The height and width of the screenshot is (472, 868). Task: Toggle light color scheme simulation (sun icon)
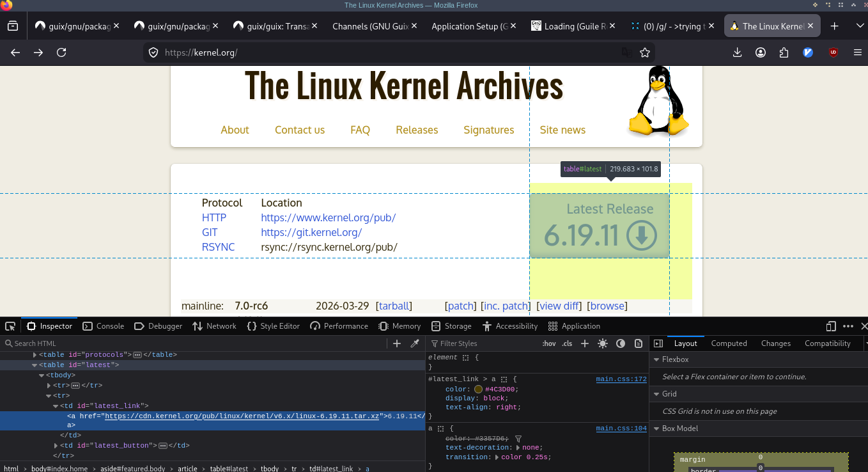602,343
